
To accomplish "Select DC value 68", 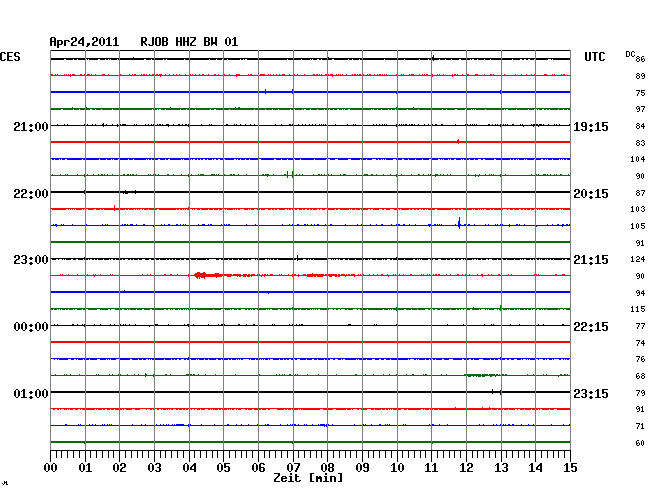I will tap(640, 376).
